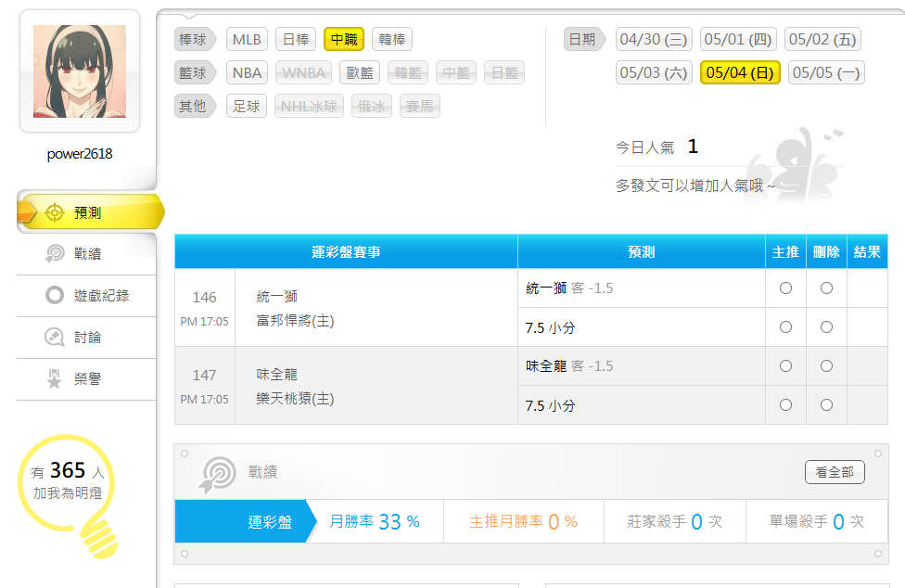Viewport: 905px width, 588px height.
Task: Select the 韓籃 league filter
Action: click(x=408, y=72)
